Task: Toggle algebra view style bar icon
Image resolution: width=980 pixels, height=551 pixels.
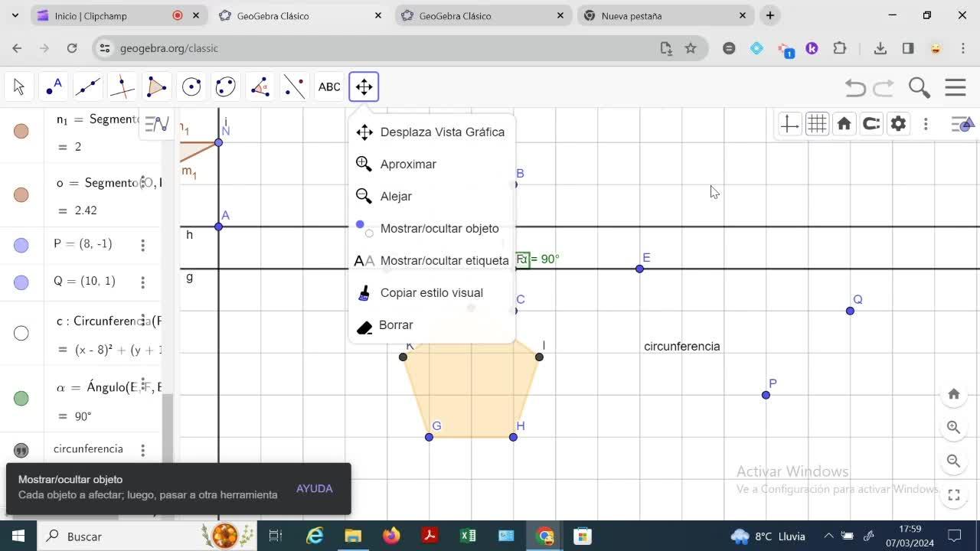Action: click(x=157, y=124)
